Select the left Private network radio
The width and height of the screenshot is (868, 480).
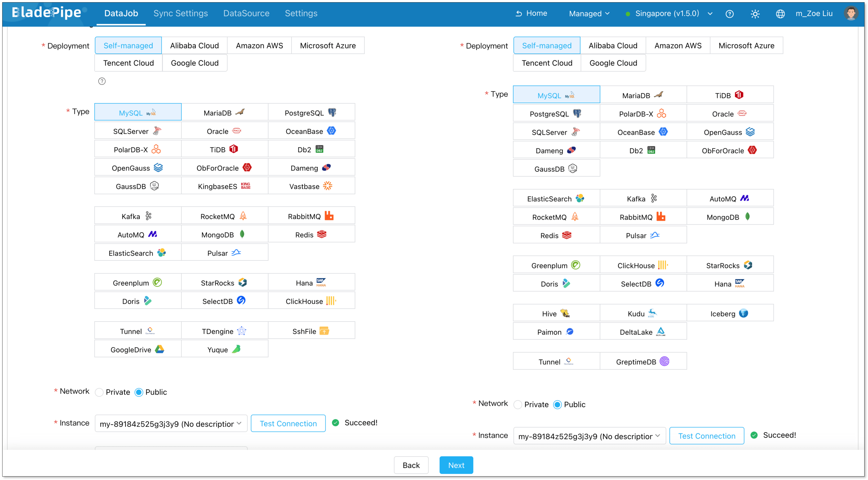point(99,392)
